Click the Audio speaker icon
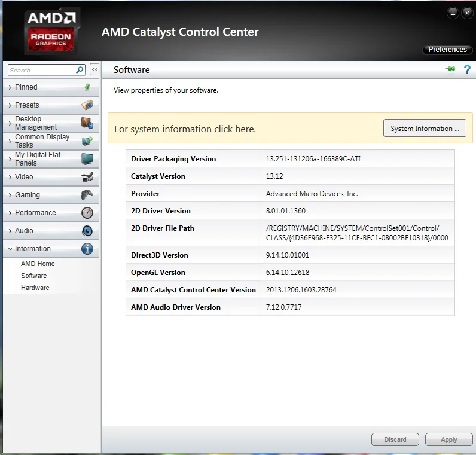Screen dimensions: 476x455 click(x=87, y=231)
